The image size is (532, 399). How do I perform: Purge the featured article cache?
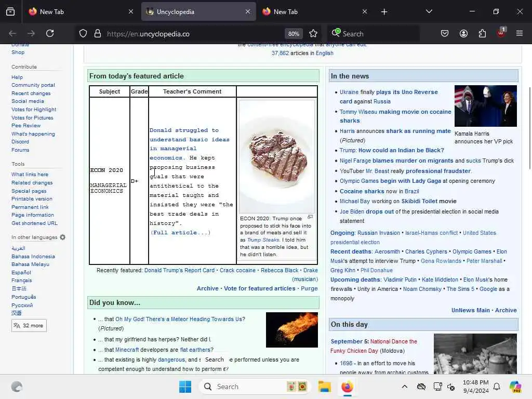point(309,288)
